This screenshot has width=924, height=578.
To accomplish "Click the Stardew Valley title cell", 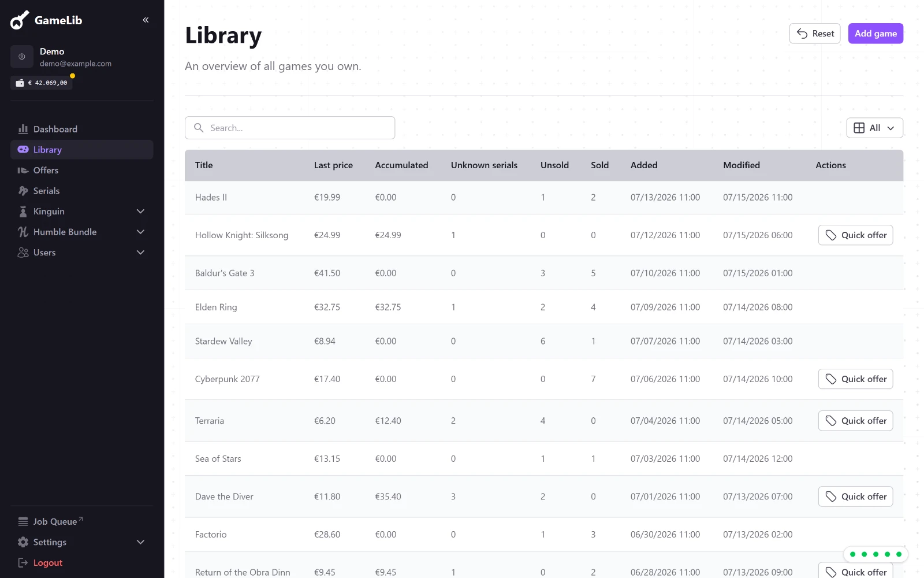I will 223,342.
